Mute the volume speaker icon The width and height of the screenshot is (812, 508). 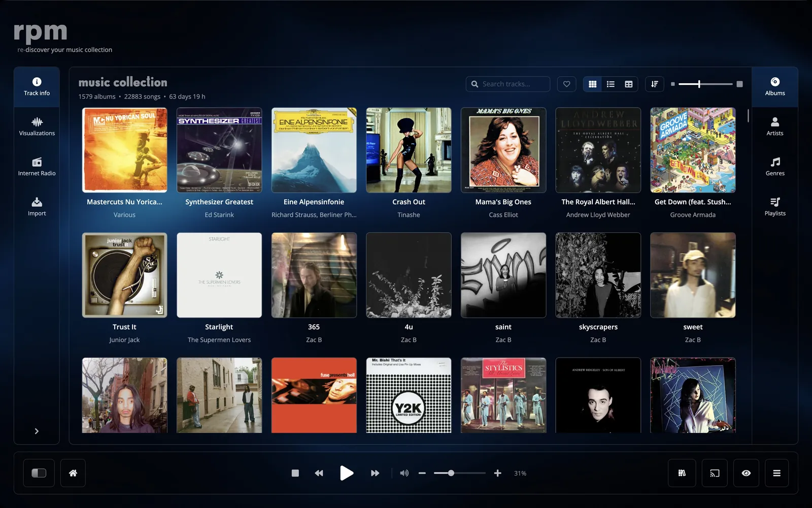[x=404, y=473]
